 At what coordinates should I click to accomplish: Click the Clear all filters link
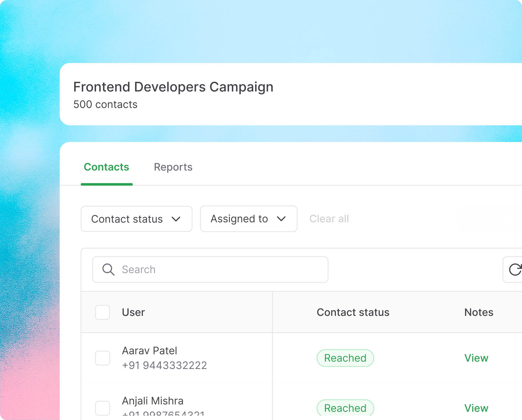pyautogui.click(x=329, y=219)
